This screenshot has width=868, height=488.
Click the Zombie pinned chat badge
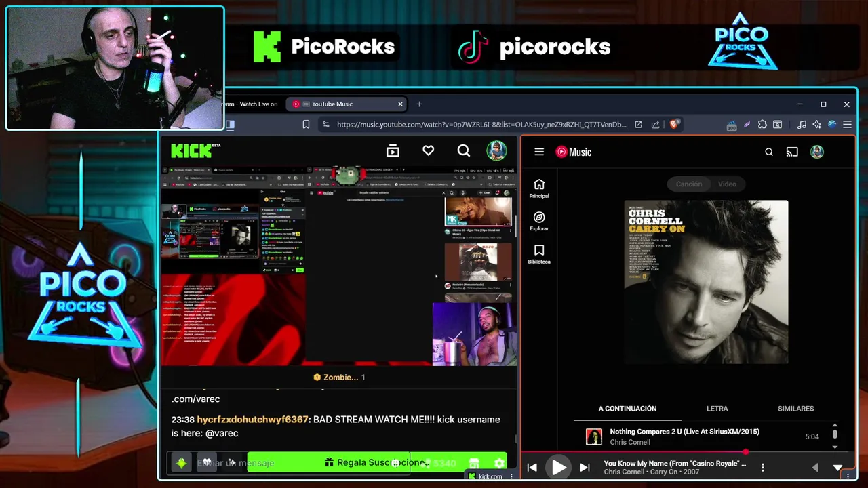coord(339,377)
